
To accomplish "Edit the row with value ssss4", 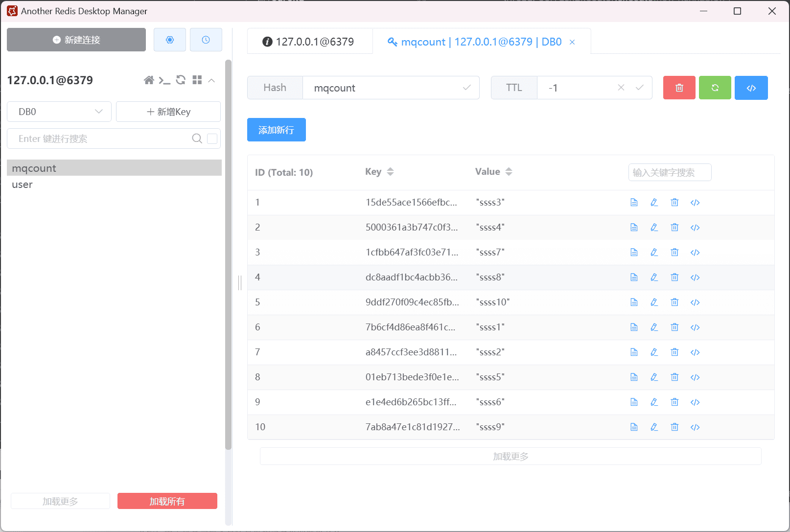I will pyautogui.click(x=654, y=228).
